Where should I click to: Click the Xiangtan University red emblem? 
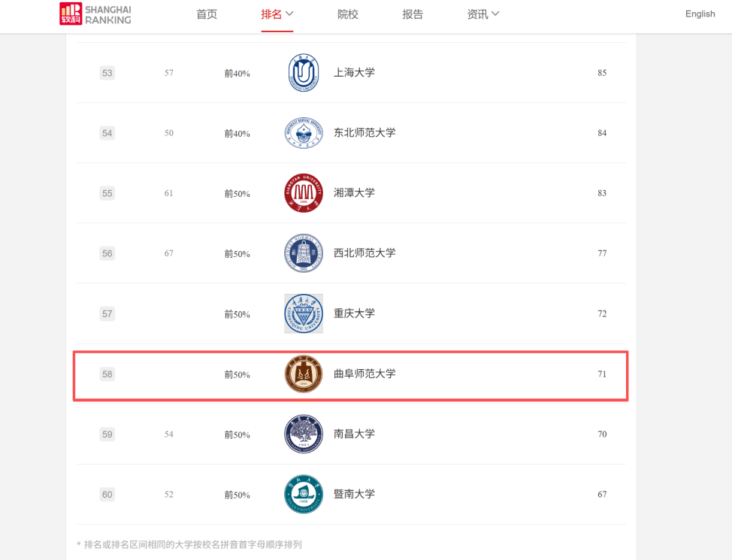click(304, 193)
